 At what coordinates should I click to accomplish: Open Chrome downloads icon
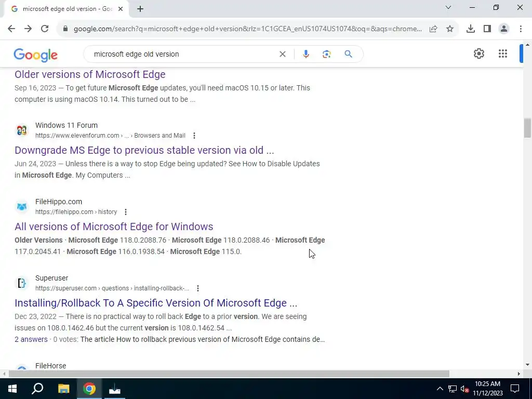471,29
